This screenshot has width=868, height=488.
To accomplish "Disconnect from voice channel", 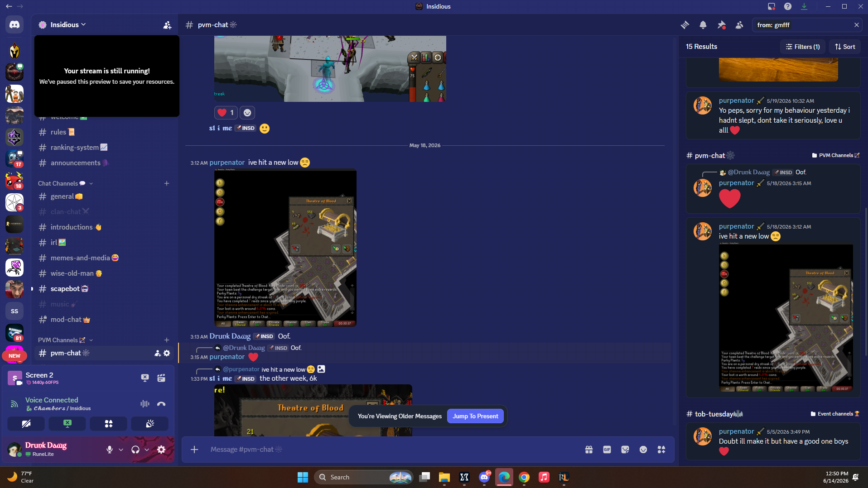I will 161,404.
